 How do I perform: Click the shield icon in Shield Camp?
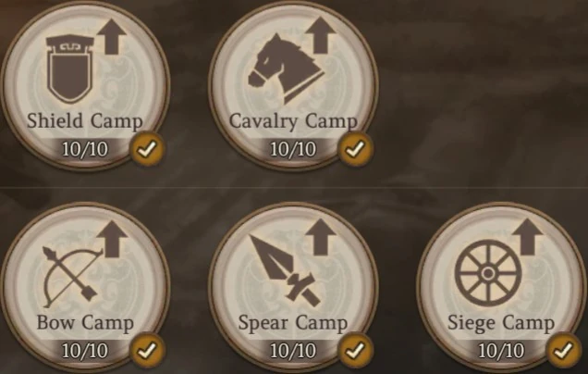69,69
